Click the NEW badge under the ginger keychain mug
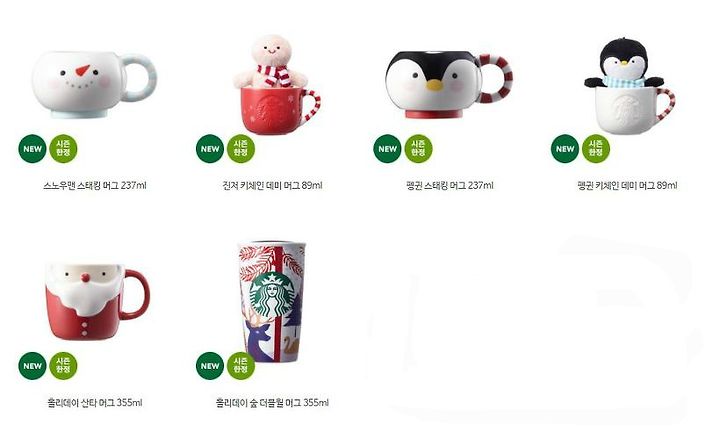 click(210, 149)
